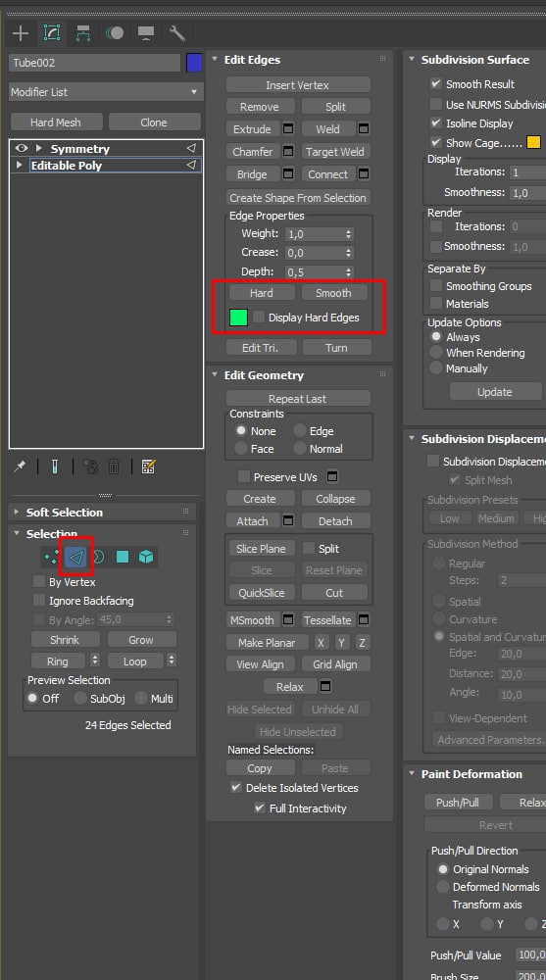Open yellow Show Cage color swatch
This screenshot has height=980, width=546.
tap(533, 142)
